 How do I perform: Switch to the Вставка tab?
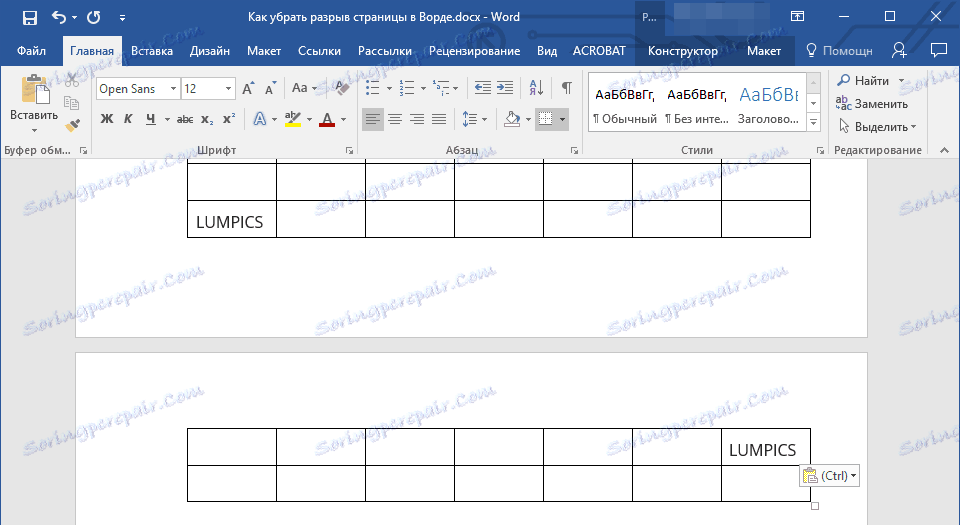tap(152, 51)
